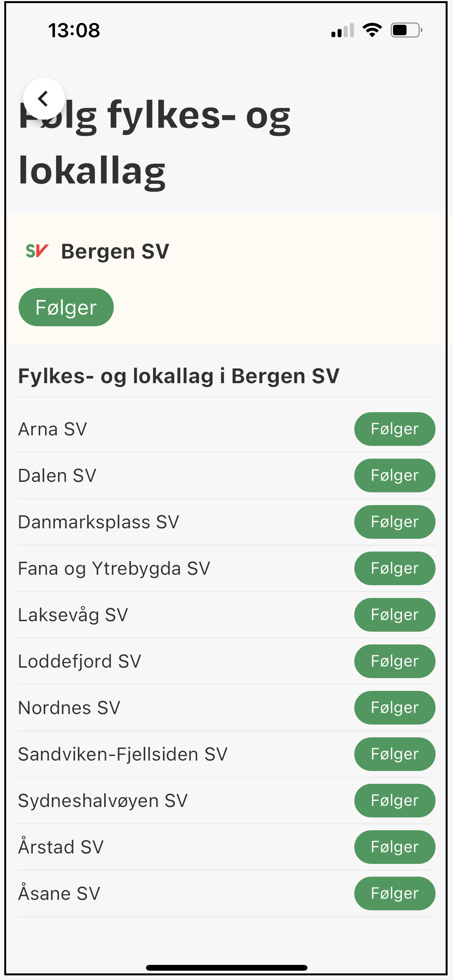This screenshot has height=980, width=453.
Task: Toggle following for Nordnes SV
Action: click(395, 708)
